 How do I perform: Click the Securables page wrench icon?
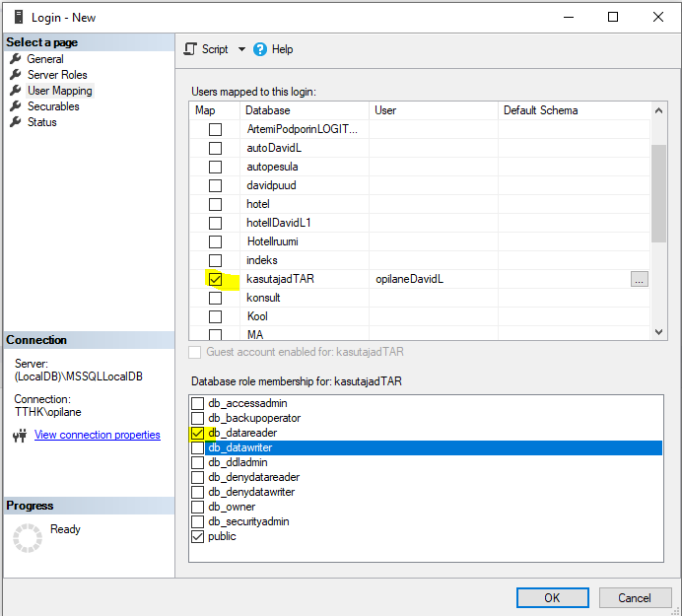tap(16, 106)
